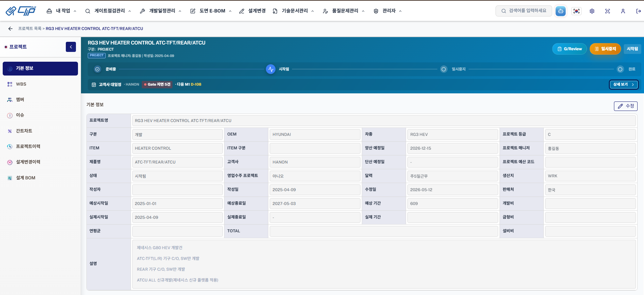Open 멤버 in sidebar
The image size is (644, 295).
click(40, 100)
